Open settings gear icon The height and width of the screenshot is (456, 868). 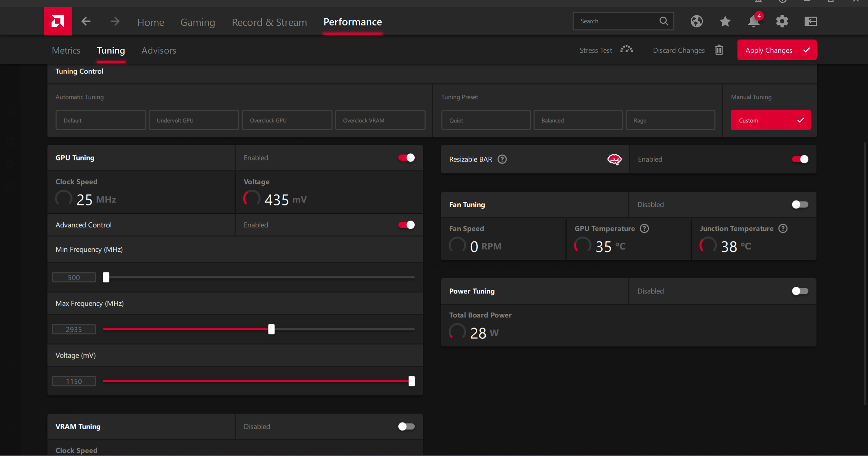click(x=782, y=21)
